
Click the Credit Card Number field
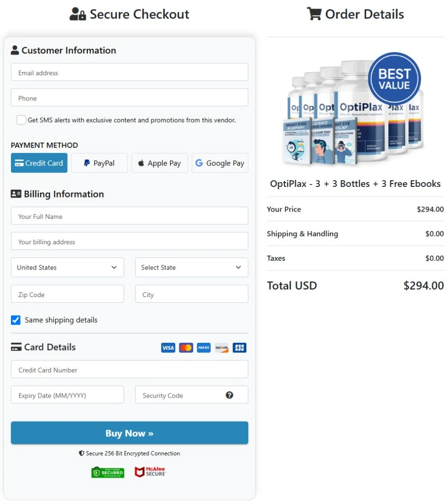pos(130,369)
